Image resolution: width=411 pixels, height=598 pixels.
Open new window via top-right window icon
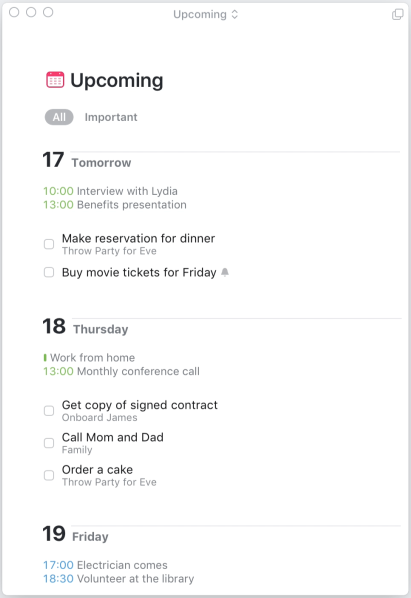[398, 14]
